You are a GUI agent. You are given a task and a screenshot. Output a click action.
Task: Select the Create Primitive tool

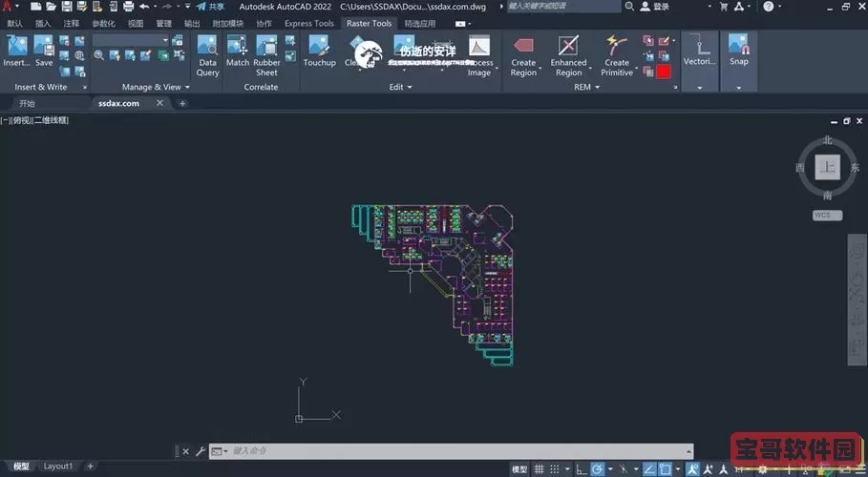617,56
